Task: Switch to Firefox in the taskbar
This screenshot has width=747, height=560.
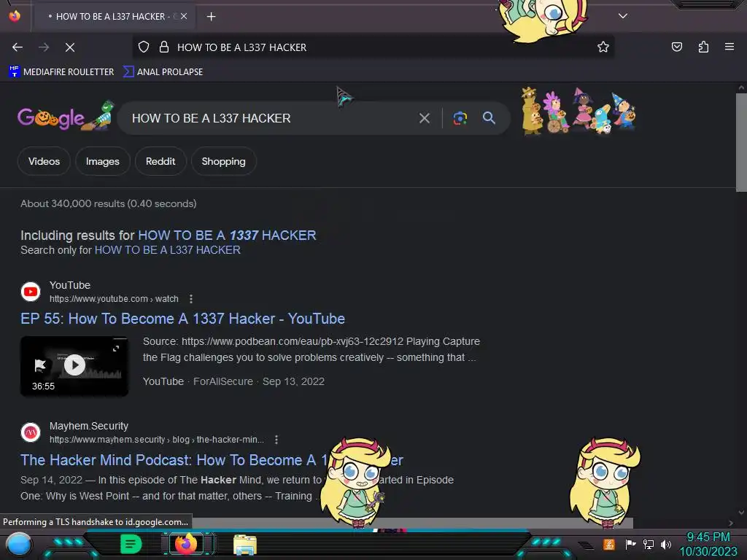Action: click(x=186, y=544)
